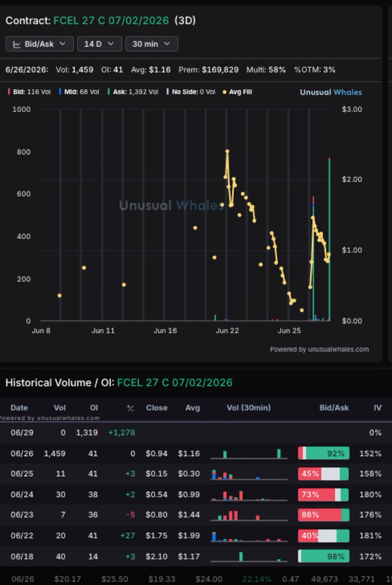Click the 1,319 open interest cell
Screen dimensions: 392x585
tap(87, 432)
